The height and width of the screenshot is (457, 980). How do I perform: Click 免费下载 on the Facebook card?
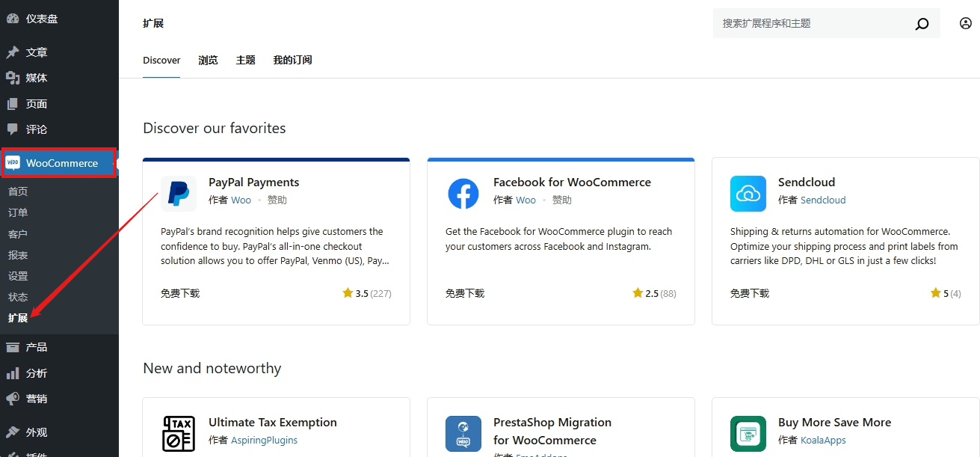point(465,293)
